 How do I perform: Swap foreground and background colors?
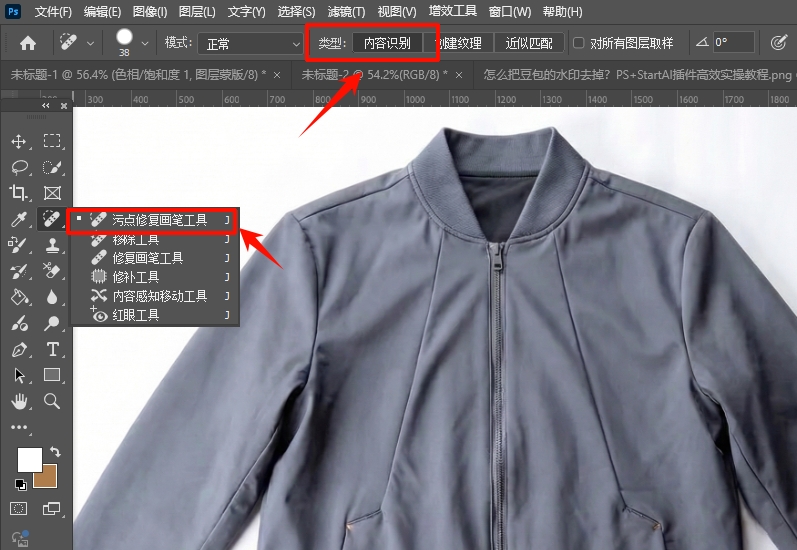pyautogui.click(x=55, y=451)
